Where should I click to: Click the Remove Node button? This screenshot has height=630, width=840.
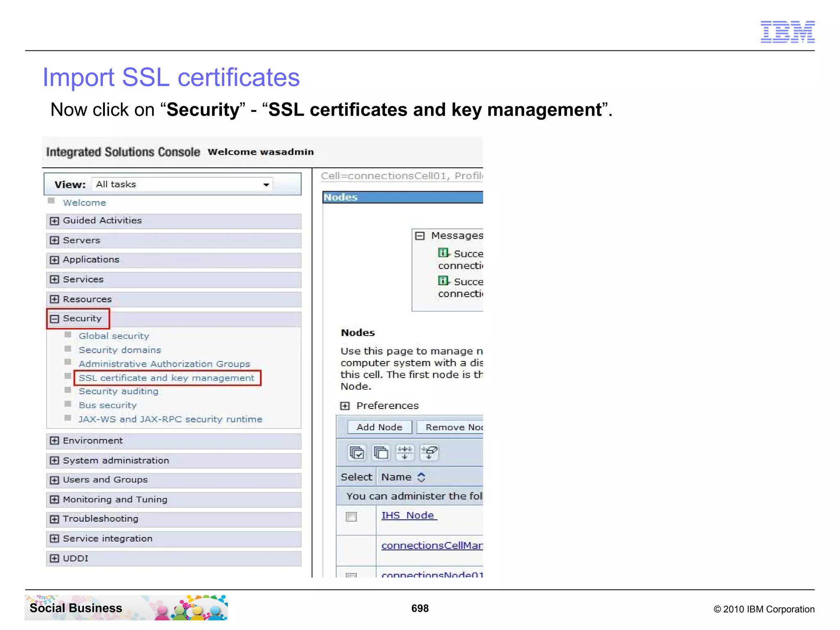click(x=450, y=427)
